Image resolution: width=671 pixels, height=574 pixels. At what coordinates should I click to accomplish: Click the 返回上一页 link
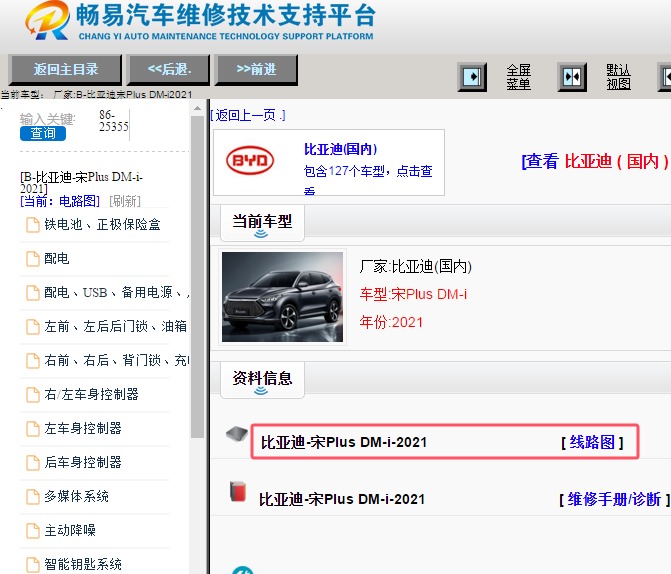[248, 115]
